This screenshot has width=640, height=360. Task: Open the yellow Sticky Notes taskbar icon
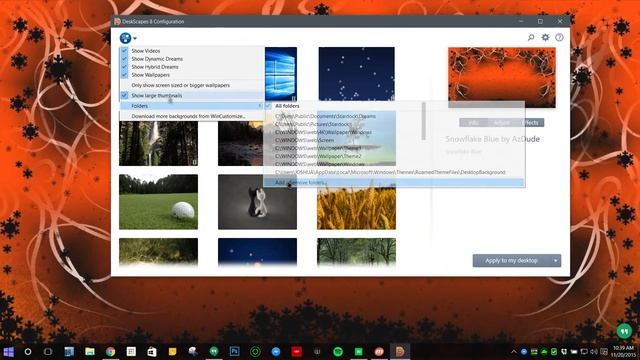(x=172, y=351)
